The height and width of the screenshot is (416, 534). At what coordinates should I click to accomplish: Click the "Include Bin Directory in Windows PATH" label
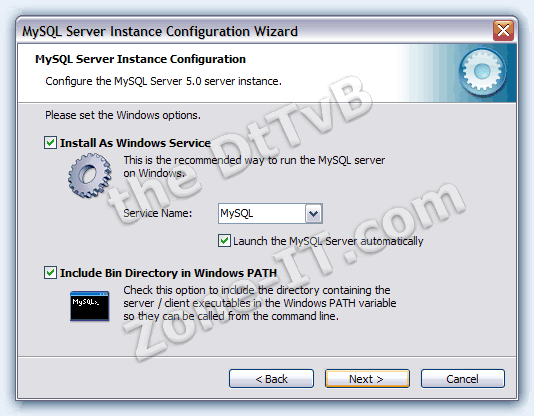pyautogui.click(x=168, y=273)
